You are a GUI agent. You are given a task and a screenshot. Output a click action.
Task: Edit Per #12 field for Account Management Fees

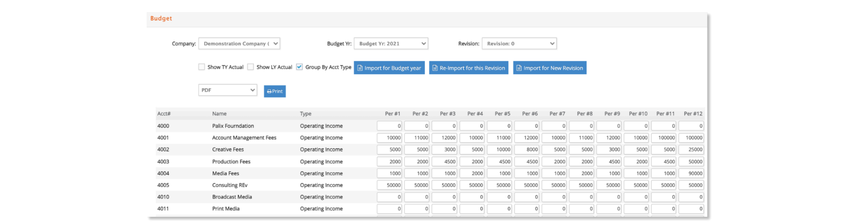(691, 138)
